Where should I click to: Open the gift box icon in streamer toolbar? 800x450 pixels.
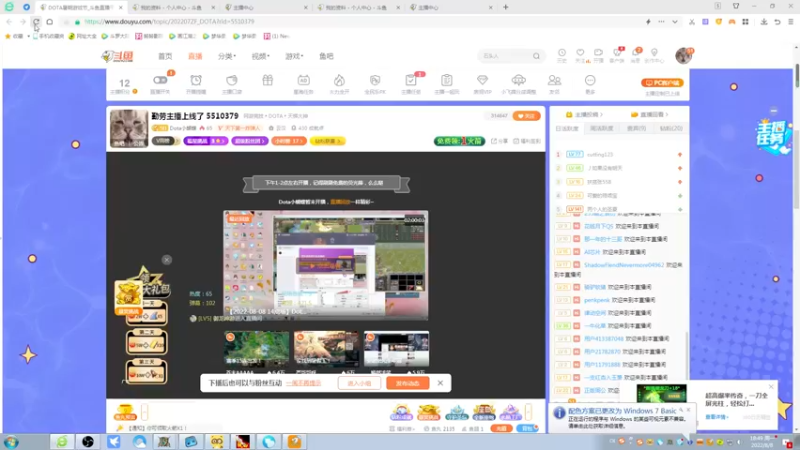(268, 80)
